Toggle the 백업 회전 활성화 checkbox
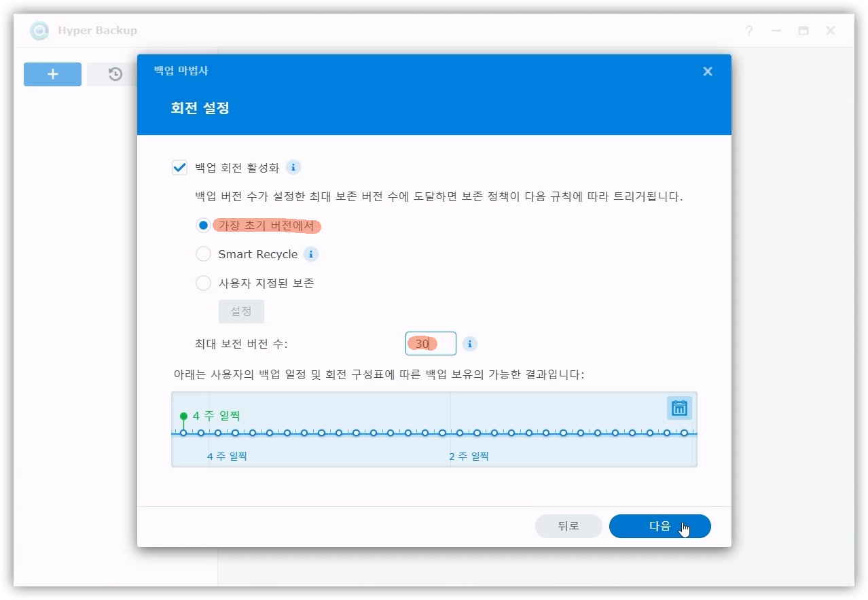Screen dimensions: 868x600 click(x=179, y=168)
